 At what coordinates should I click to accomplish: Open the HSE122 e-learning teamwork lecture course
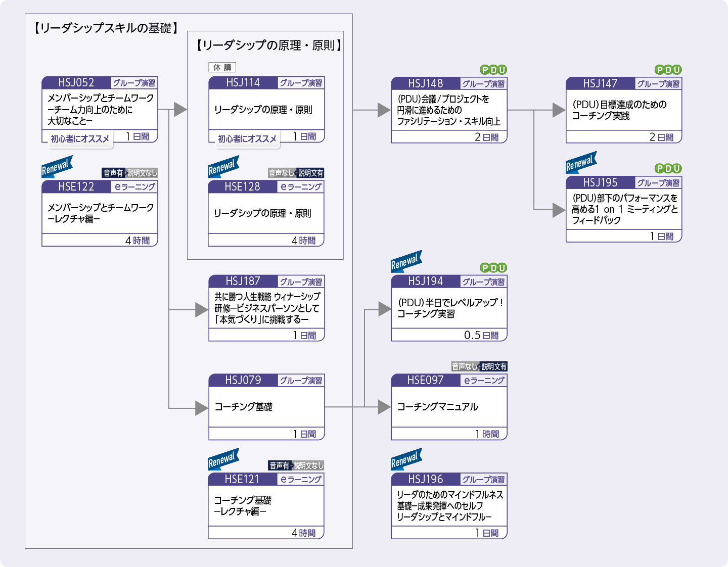tap(100, 213)
